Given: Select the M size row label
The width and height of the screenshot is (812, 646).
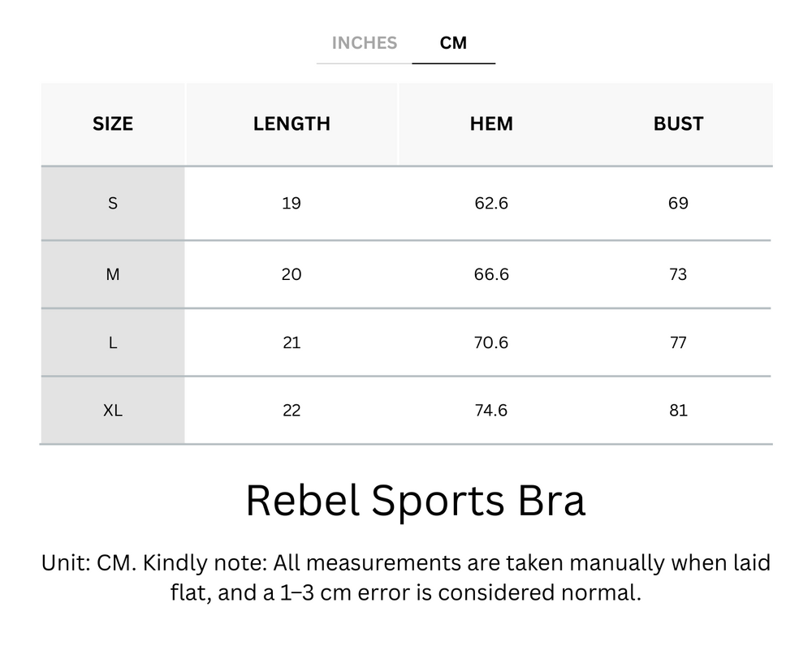Looking at the screenshot, I should point(113,275).
